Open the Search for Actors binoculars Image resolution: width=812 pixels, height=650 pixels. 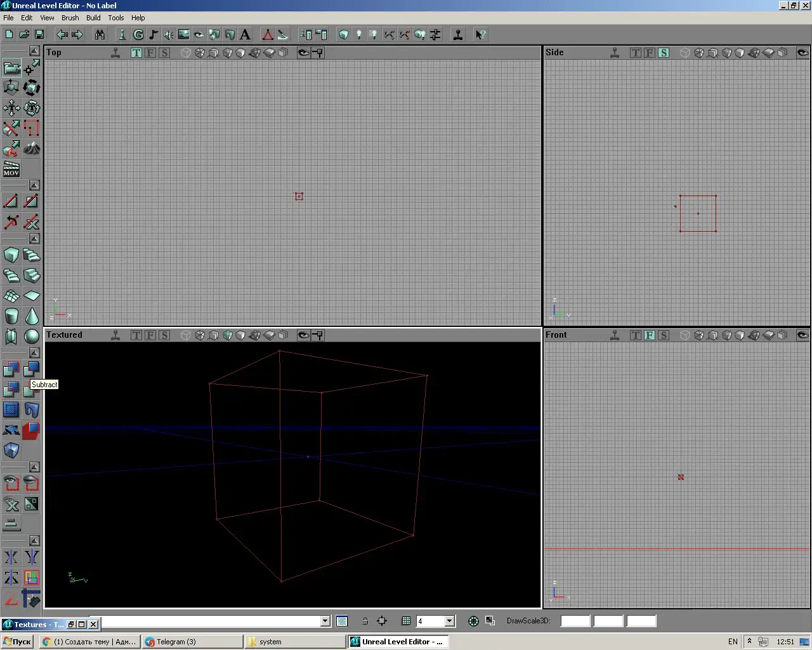pos(100,34)
